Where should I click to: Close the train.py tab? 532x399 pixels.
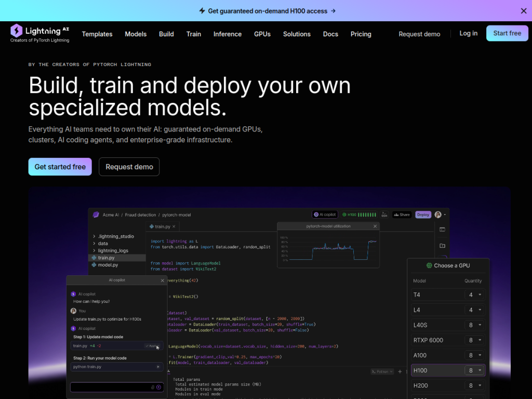click(174, 227)
